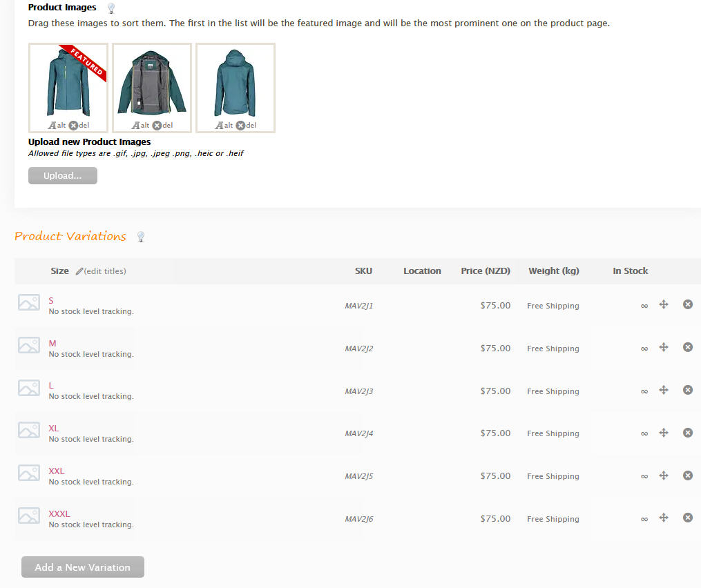The height and width of the screenshot is (588, 701).
Task: Edit alt text of the back-view jacket image
Action: (224, 126)
